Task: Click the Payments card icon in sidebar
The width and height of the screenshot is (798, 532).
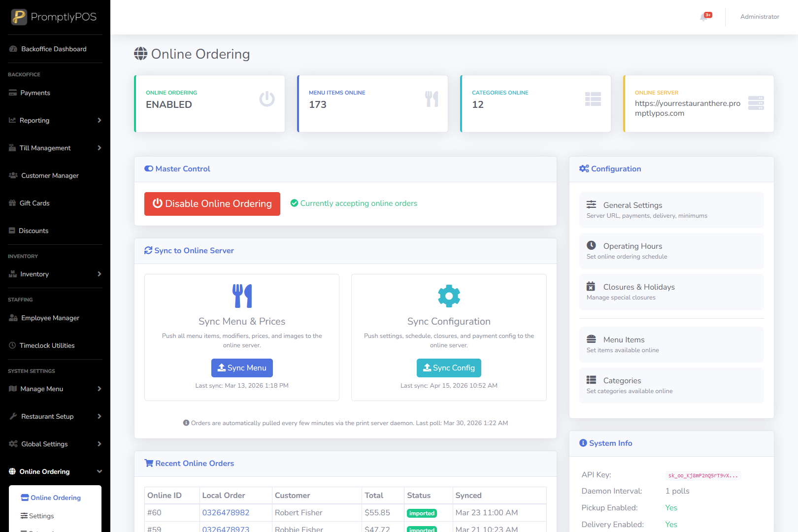Action: [x=13, y=93]
